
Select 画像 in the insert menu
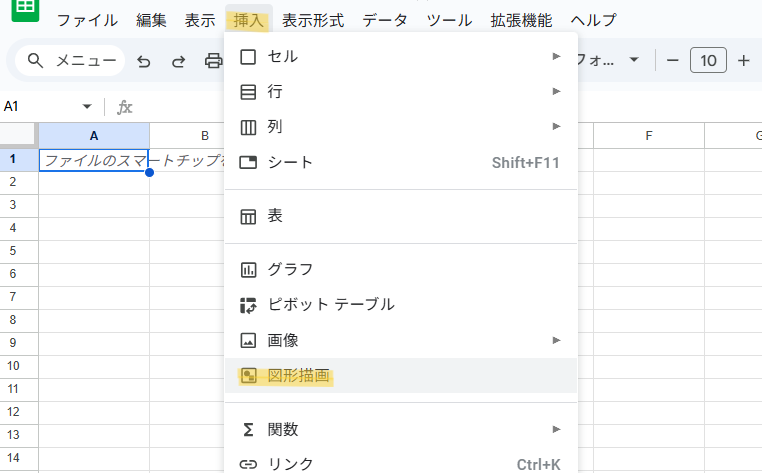click(x=401, y=340)
